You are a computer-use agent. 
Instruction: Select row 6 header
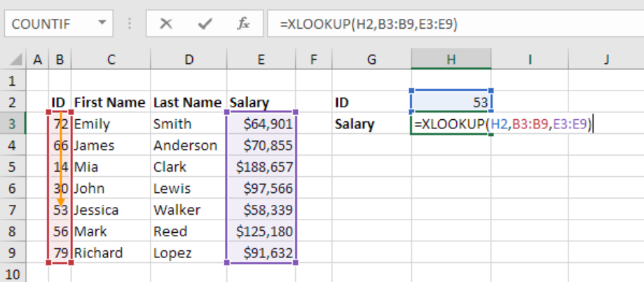click(13, 188)
